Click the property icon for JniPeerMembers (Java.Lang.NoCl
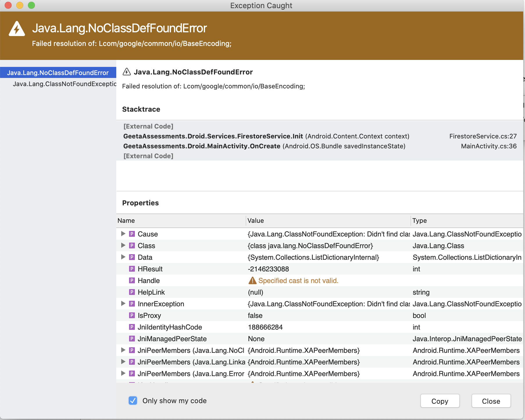The image size is (525, 420). click(x=132, y=350)
